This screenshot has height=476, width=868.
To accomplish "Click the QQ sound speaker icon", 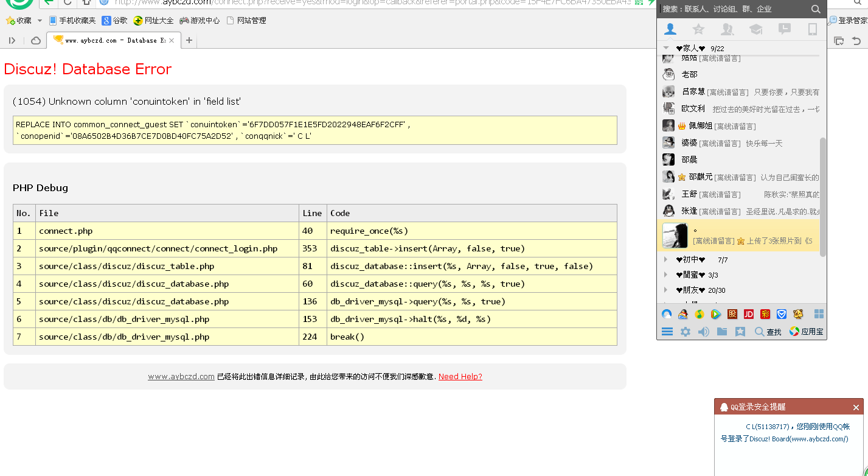I will click(x=703, y=332).
